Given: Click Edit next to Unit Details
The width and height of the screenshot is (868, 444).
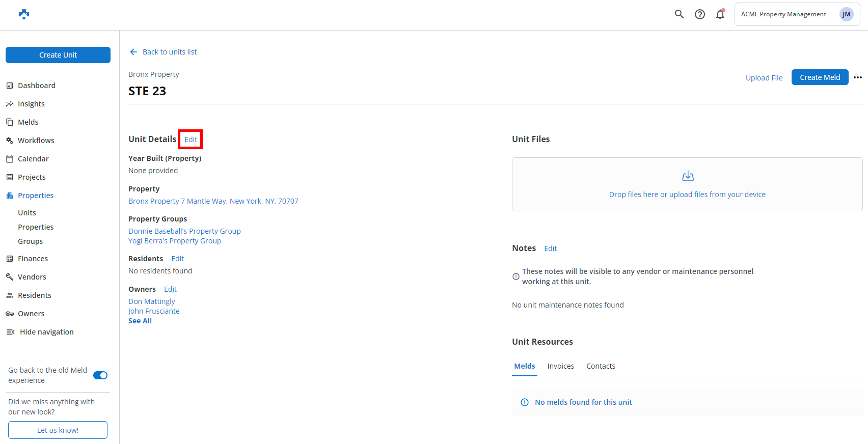Looking at the screenshot, I should point(191,140).
